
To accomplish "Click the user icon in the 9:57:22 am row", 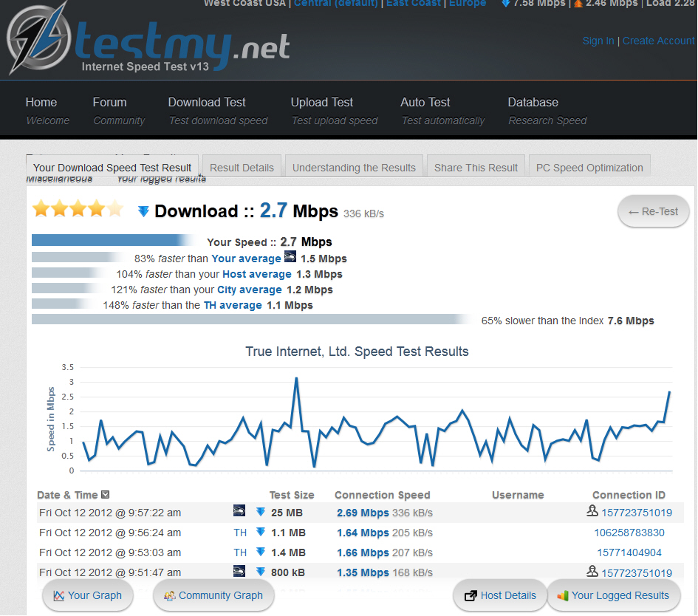I will pos(592,510).
